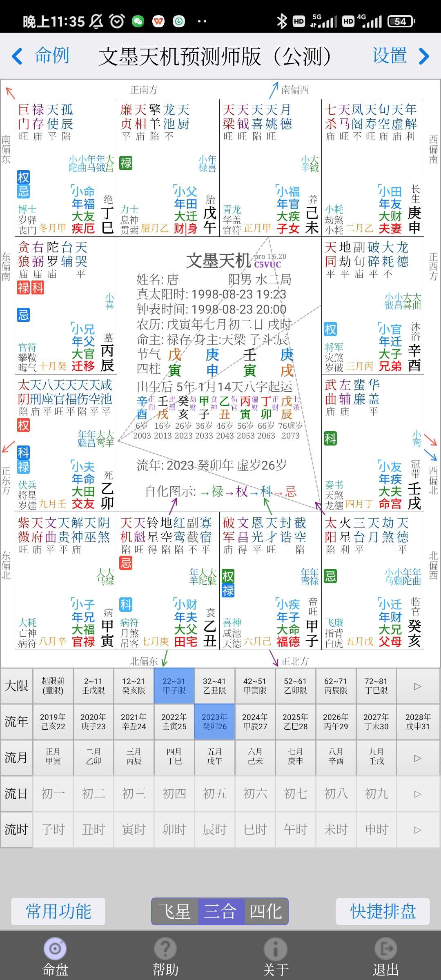
Task: Select the 72~81 丁巳限 decade
Action: click(x=376, y=686)
